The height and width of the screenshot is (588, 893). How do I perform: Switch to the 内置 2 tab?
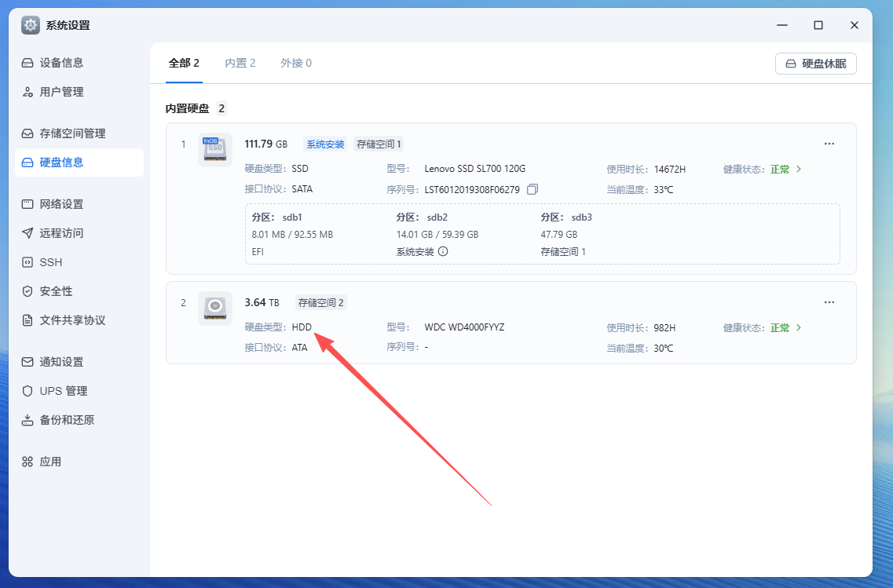pyautogui.click(x=240, y=63)
